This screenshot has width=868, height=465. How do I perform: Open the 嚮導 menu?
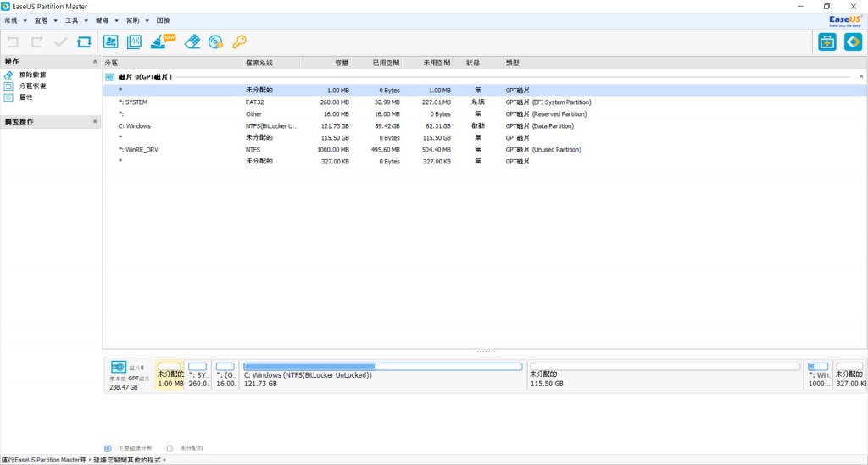point(107,20)
